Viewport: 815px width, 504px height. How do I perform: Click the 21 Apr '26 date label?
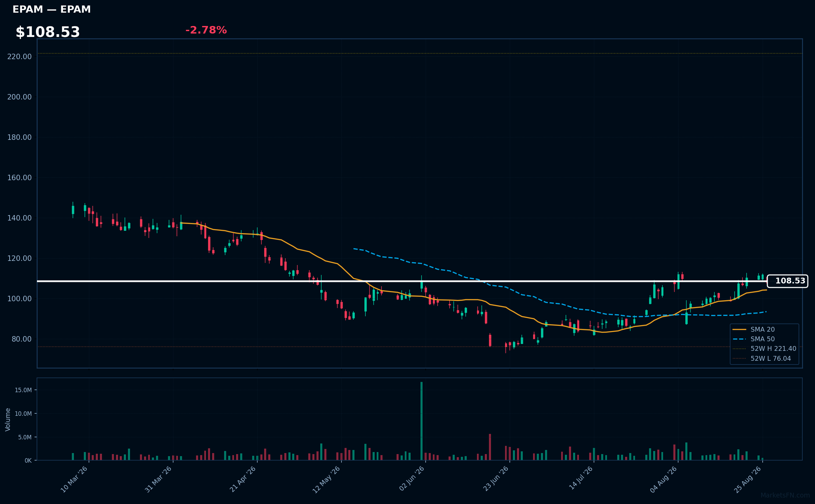[x=243, y=479]
